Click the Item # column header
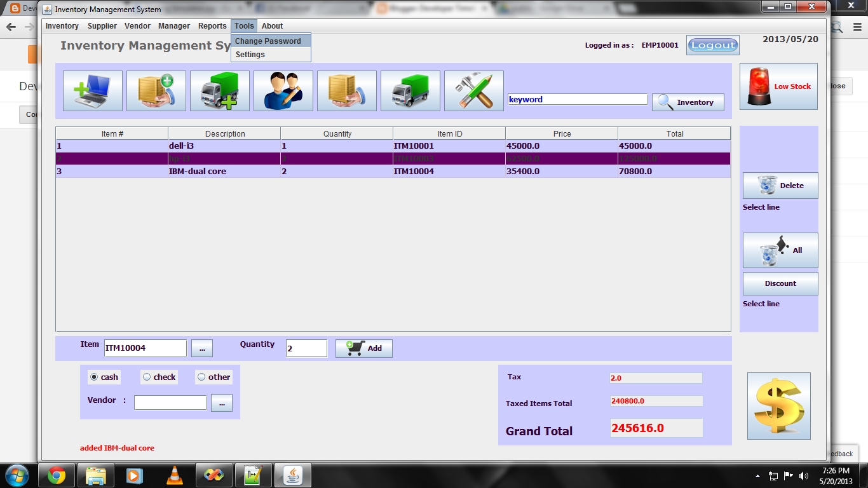The width and height of the screenshot is (868, 488). coord(112,133)
